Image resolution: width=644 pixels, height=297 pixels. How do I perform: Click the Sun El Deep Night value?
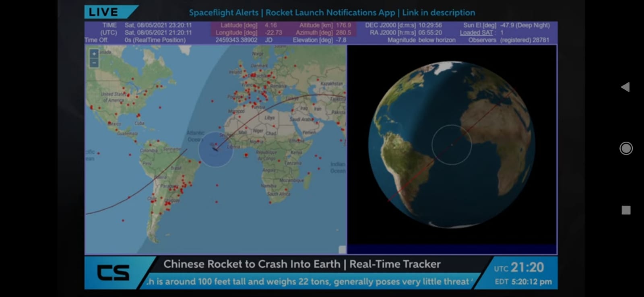click(x=525, y=25)
